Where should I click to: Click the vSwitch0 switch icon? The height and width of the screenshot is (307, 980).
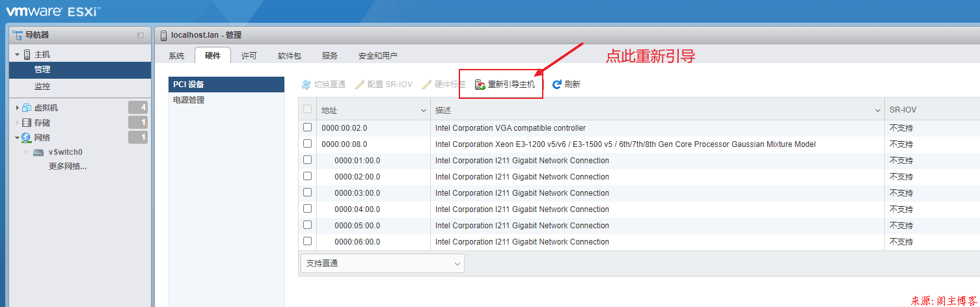click(x=38, y=152)
